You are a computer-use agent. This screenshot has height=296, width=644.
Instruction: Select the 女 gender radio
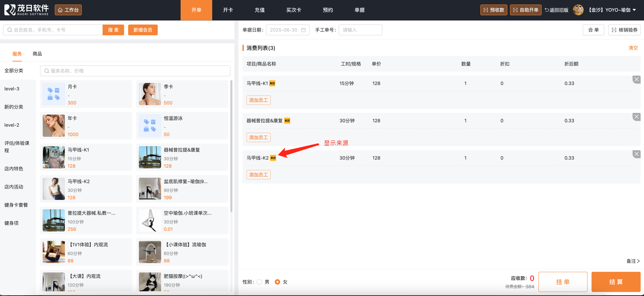click(277, 282)
